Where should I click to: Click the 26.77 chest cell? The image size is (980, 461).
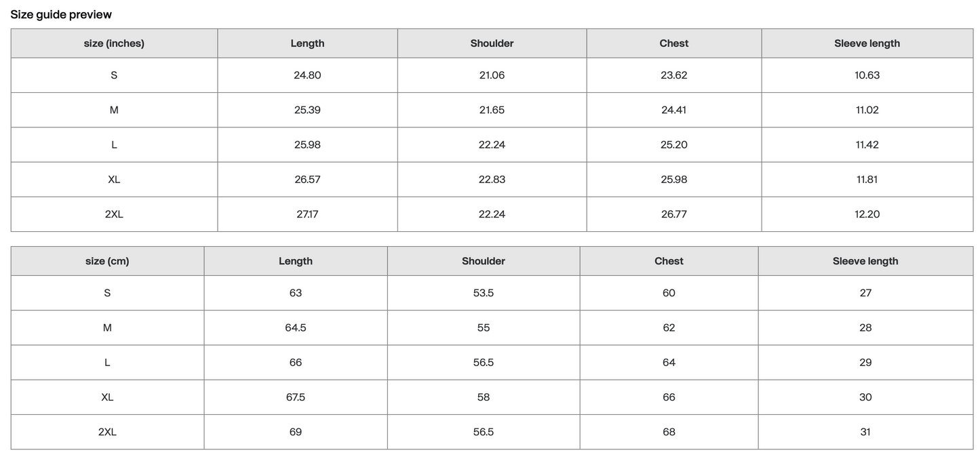pos(674,214)
